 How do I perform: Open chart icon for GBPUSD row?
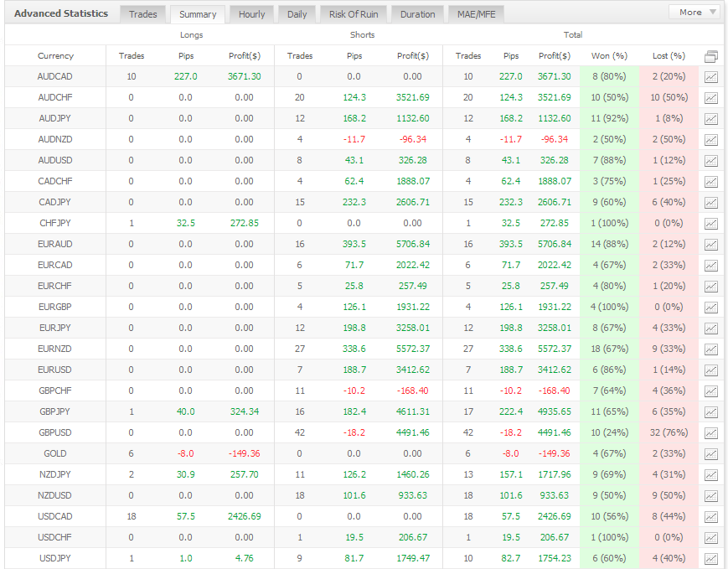(710, 433)
